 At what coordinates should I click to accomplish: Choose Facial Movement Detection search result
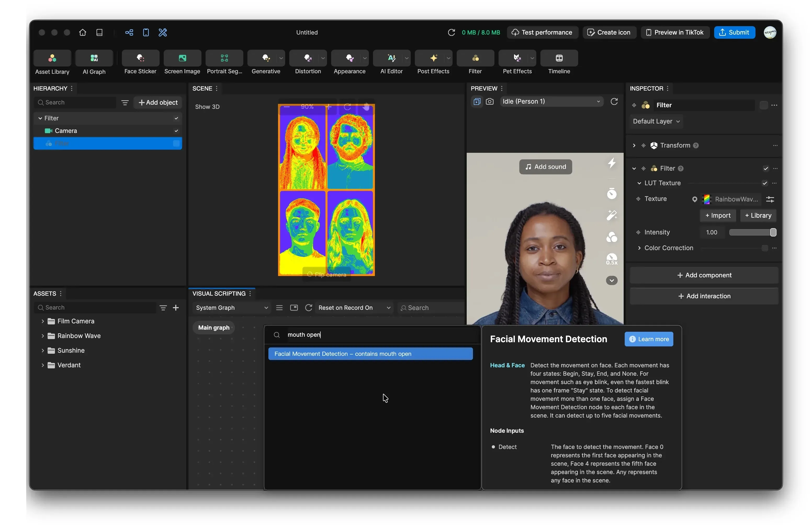pyautogui.click(x=370, y=354)
